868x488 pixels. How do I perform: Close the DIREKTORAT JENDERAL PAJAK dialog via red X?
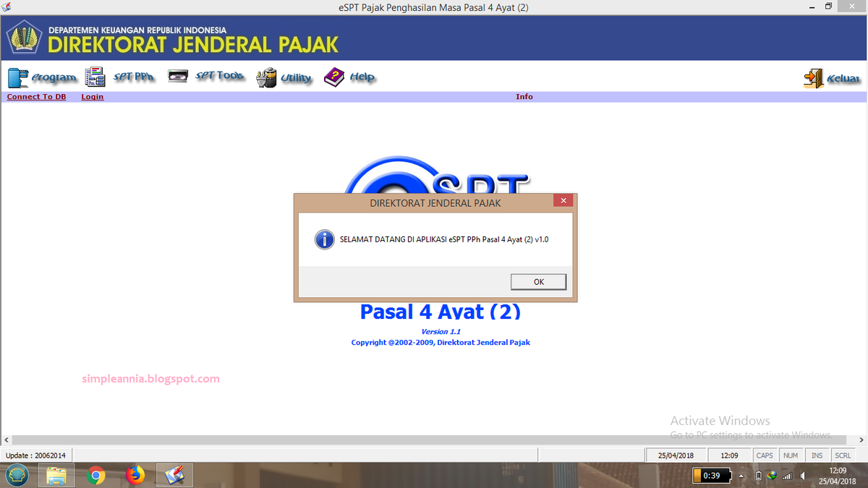click(563, 201)
